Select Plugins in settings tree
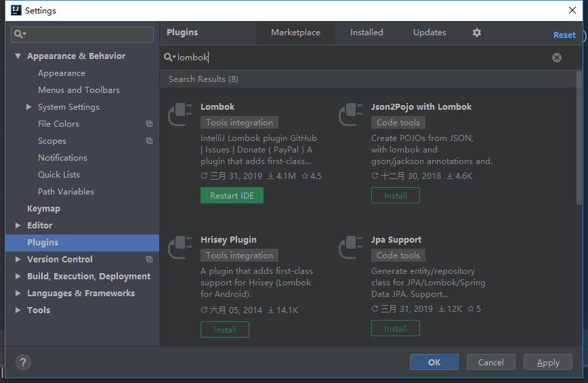 click(82, 243)
